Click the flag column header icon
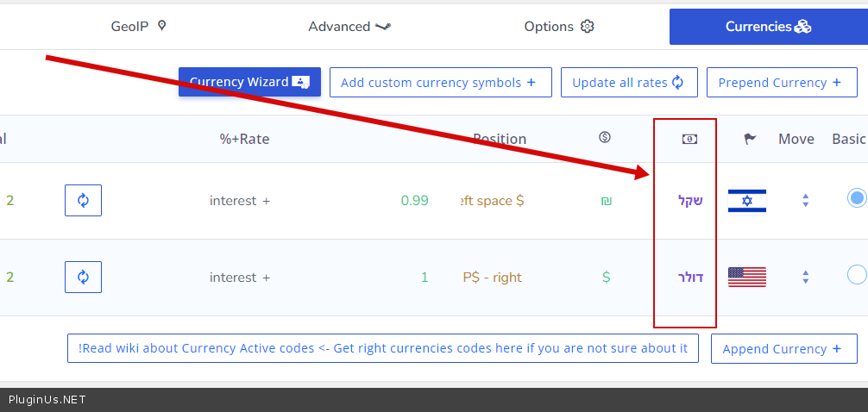 (x=750, y=139)
